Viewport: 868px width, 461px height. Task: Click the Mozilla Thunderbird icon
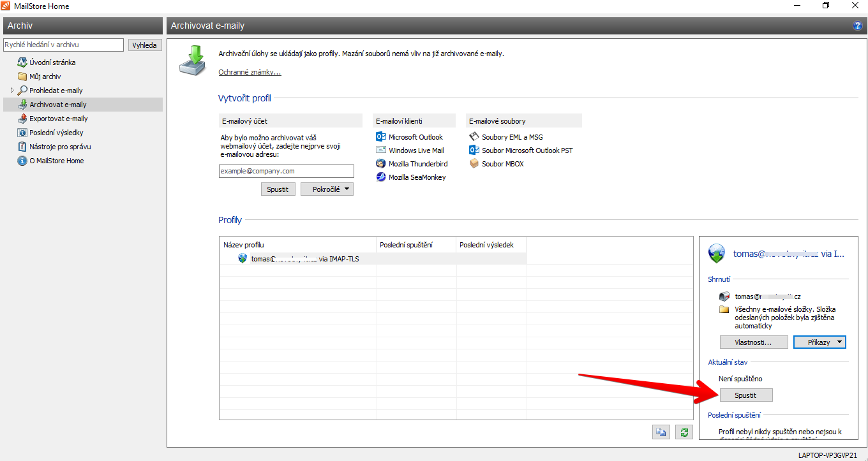pos(381,164)
